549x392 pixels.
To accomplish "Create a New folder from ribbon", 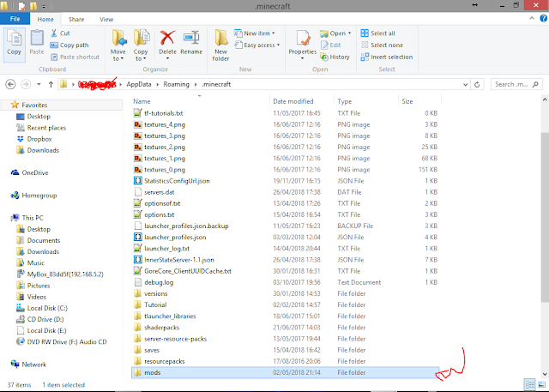I will (221, 45).
